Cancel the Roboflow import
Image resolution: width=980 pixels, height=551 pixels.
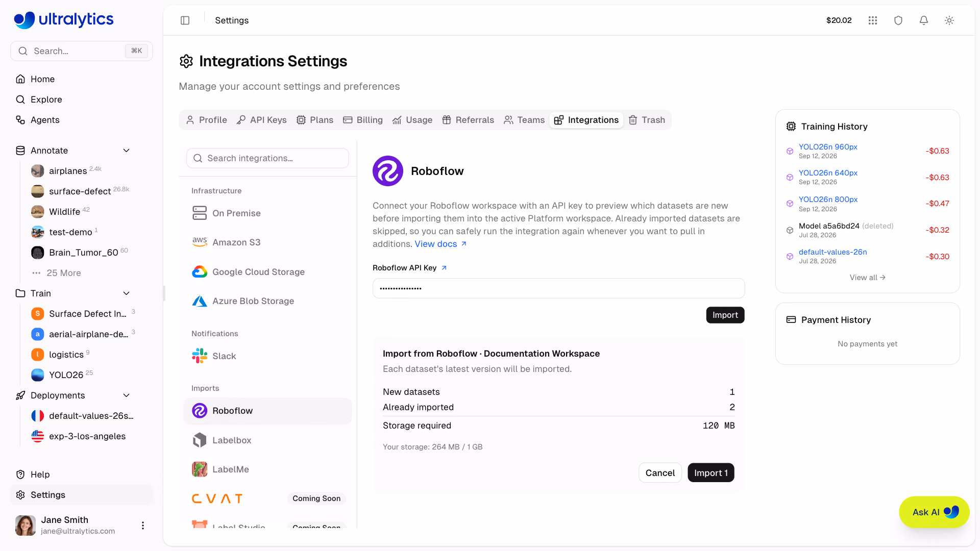660,473
